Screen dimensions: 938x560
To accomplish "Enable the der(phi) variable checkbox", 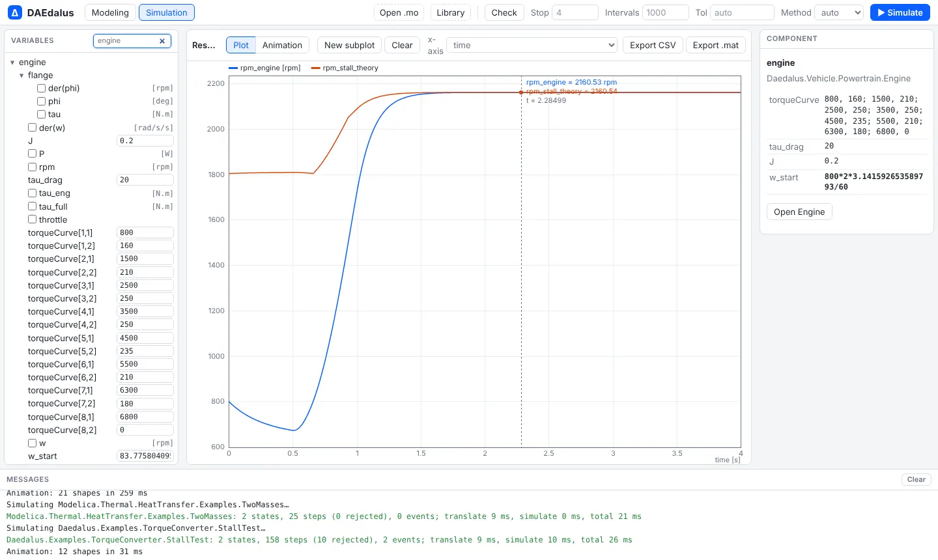I will click(41, 88).
